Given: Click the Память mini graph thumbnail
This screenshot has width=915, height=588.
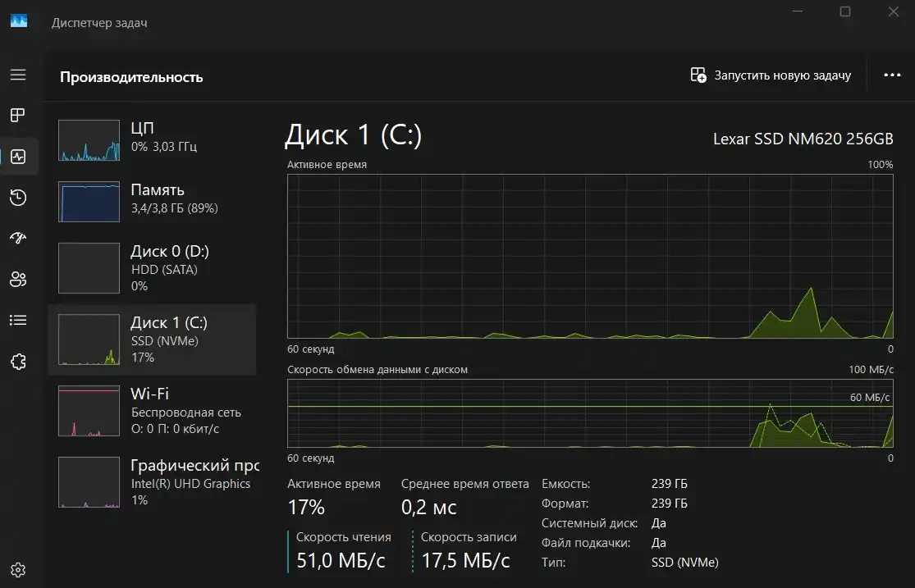Looking at the screenshot, I should click(89, 202).
